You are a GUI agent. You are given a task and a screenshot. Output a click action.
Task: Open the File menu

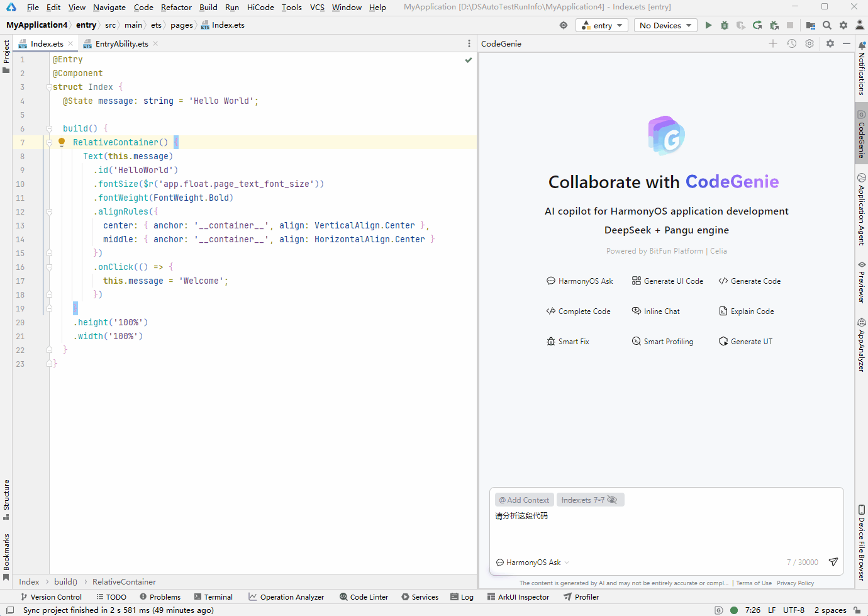tap(33, 7)
